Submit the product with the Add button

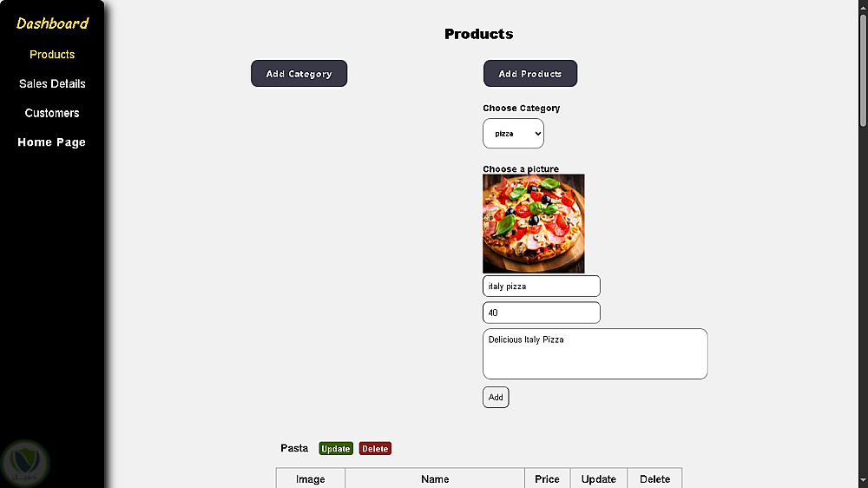(x=496, y=397)
